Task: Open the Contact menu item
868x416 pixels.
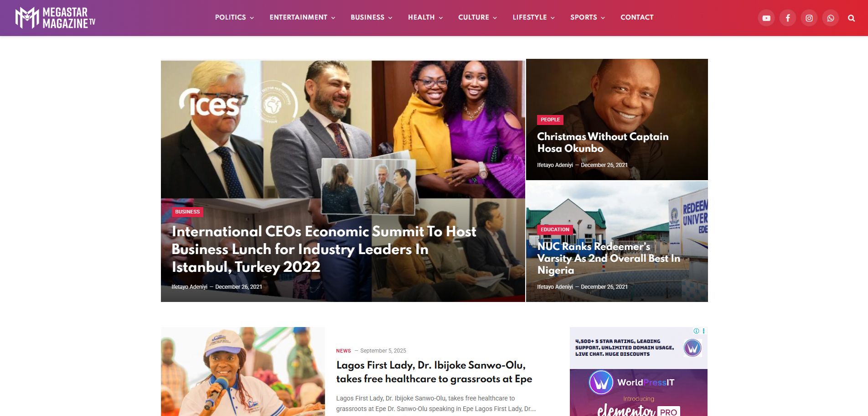Action: (x=637, y=17)
